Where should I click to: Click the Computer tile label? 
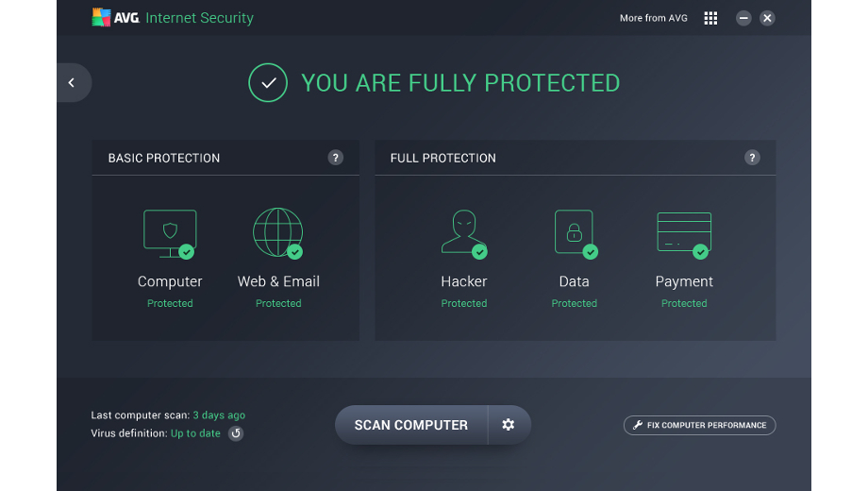(170, 281)
